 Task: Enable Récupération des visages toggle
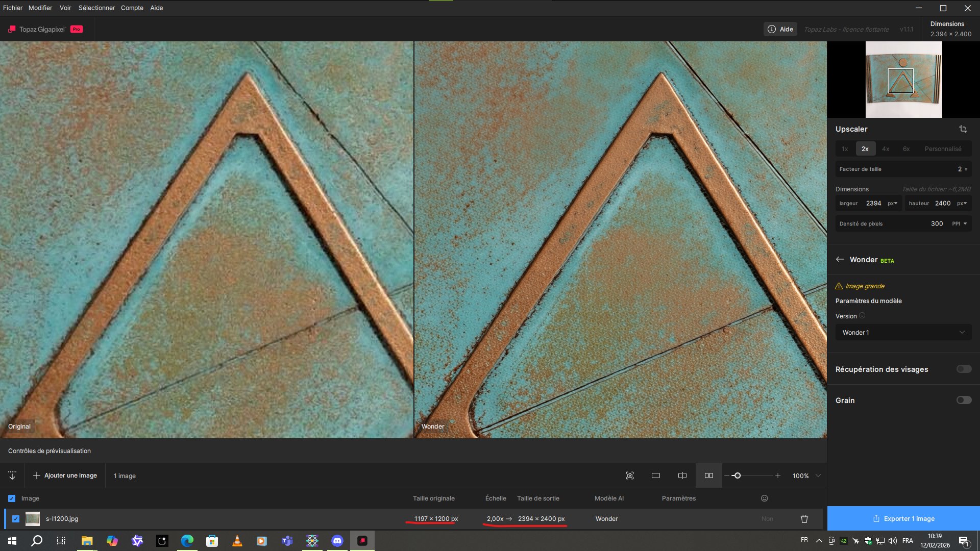[964, 369]
